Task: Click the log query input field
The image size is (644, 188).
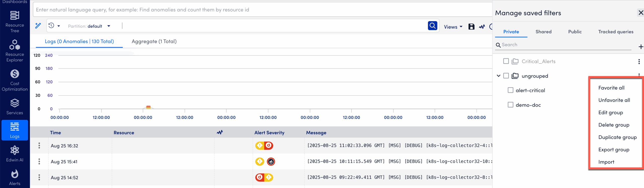Action: pyautogui.click(x=274, y=26)
